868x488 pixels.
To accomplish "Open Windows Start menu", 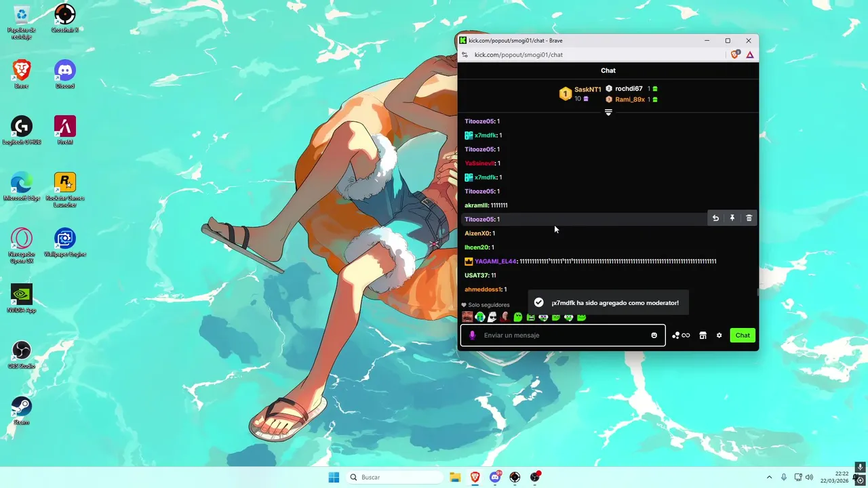I will [x=334, y=478].
